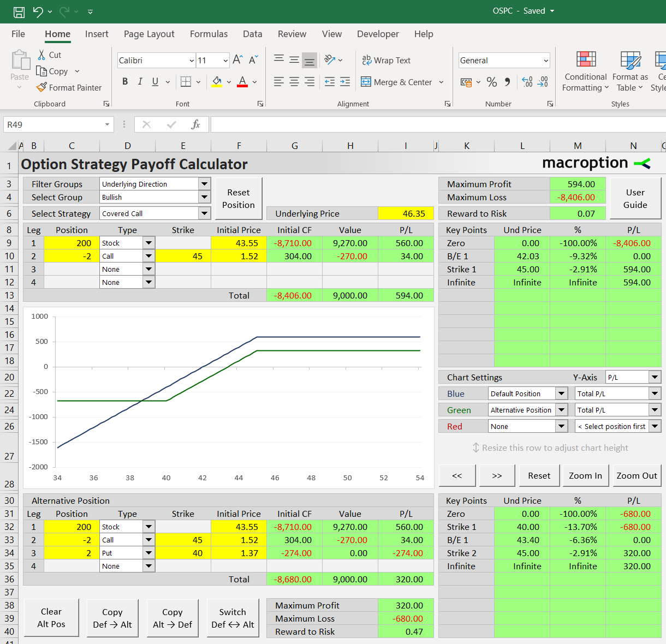This screenshot has width=666, height=644.
Task: Open Green series Alternative Position dropdown
Action: tap(561, 410)
